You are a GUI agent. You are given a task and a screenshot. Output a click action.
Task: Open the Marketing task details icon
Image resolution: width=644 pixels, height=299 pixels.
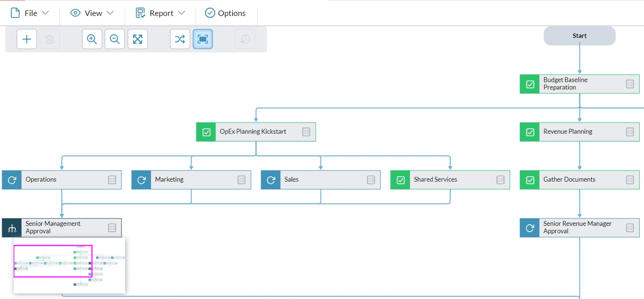point(241,180)
